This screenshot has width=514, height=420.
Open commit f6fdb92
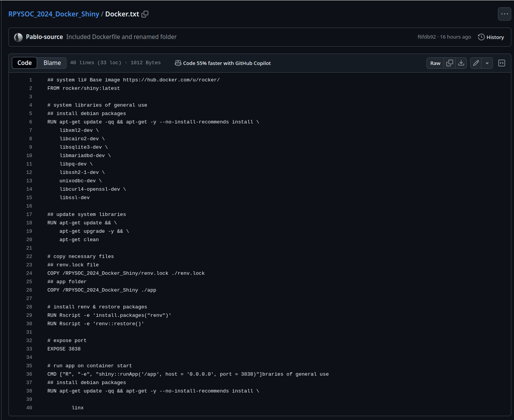(x=426, y=37)
